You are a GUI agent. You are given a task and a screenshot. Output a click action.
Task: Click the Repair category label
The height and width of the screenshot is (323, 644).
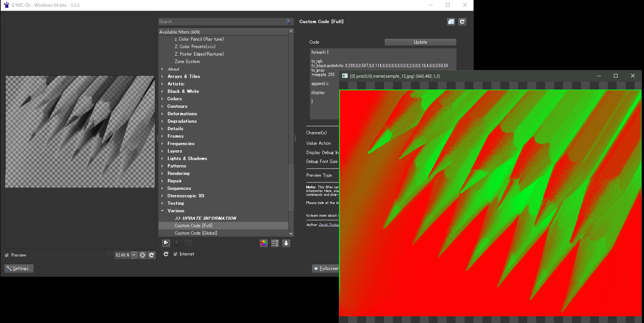pyautogui.click(x=175, y=181)
